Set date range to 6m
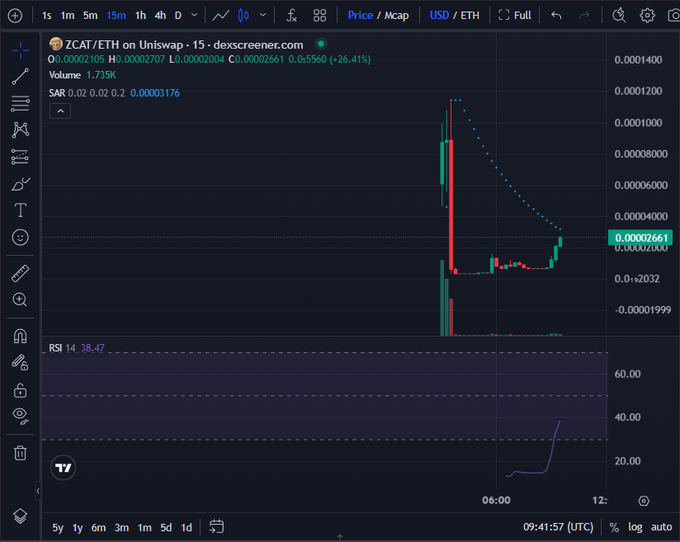 coord(98,528)
